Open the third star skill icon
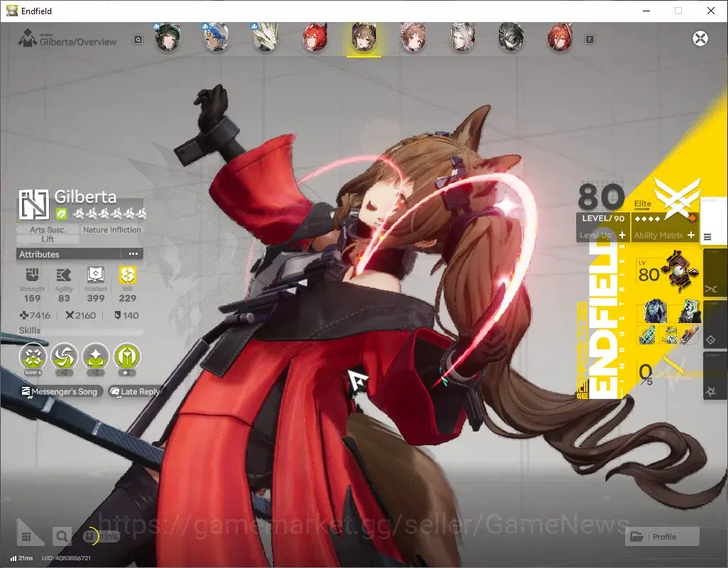 96,357
